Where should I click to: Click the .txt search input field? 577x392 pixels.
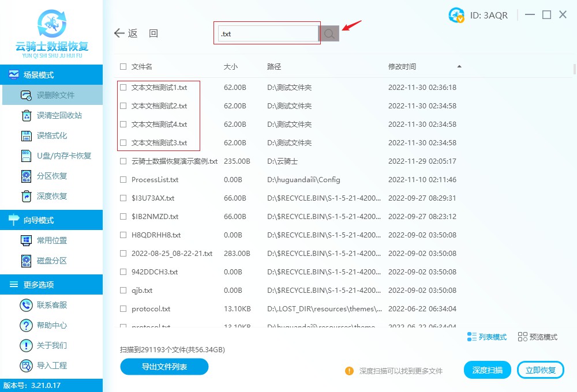click(x=267, y=33)
